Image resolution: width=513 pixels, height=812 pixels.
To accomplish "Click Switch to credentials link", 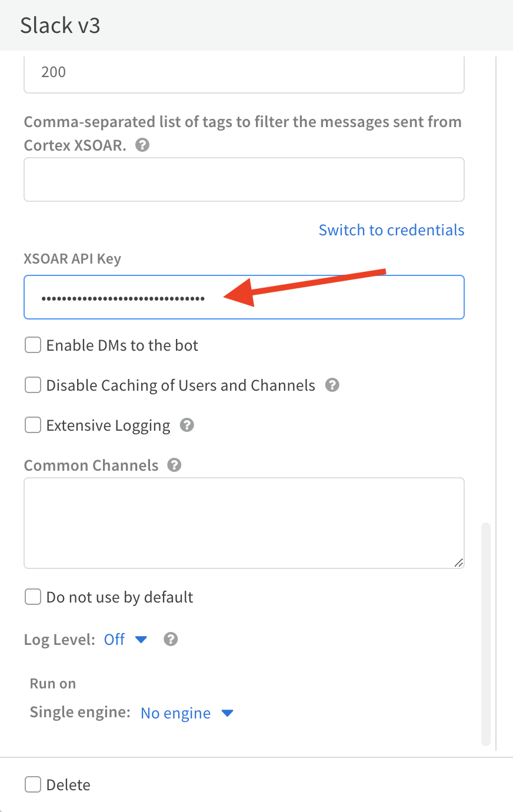I will (391, 230).
